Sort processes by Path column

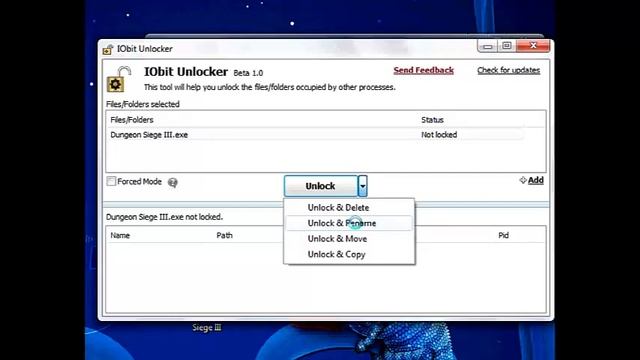click(224, 236)
